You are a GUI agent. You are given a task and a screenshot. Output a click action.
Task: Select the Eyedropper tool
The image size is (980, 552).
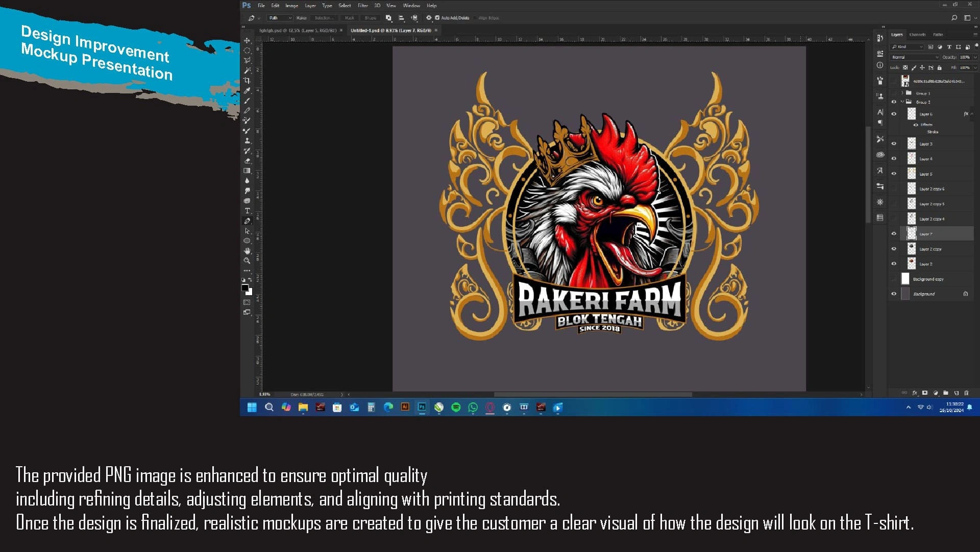[247, 91]
